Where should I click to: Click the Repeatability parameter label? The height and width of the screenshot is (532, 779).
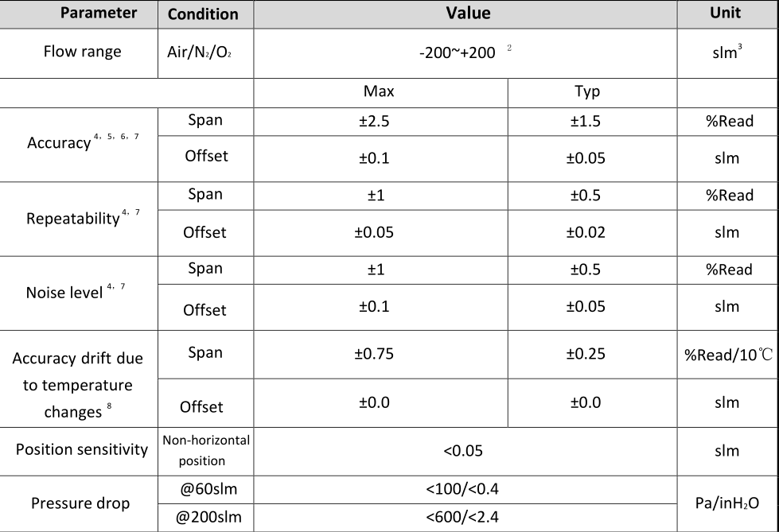[73, 218]
